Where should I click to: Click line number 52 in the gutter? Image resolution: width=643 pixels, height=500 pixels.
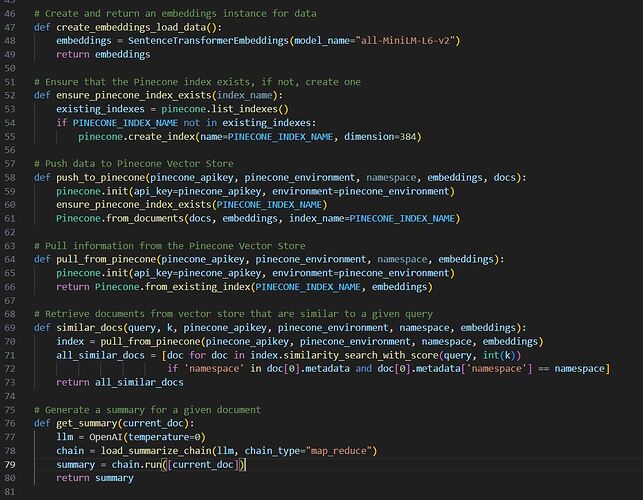click(10, 95)
